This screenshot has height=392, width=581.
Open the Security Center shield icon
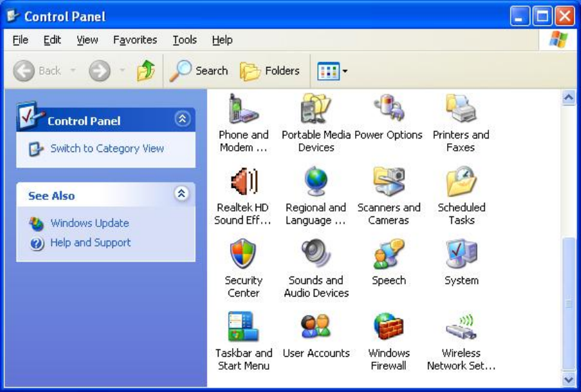[x=243, y=253]
